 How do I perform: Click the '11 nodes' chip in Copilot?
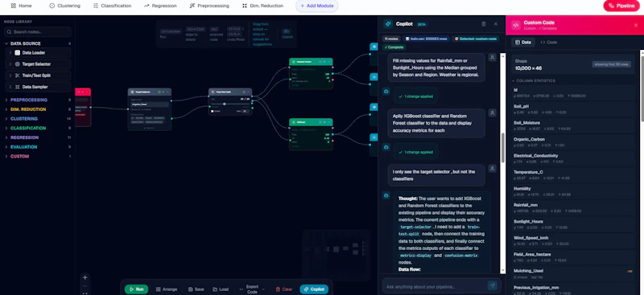pyautogui.click(x=391, y=39)
